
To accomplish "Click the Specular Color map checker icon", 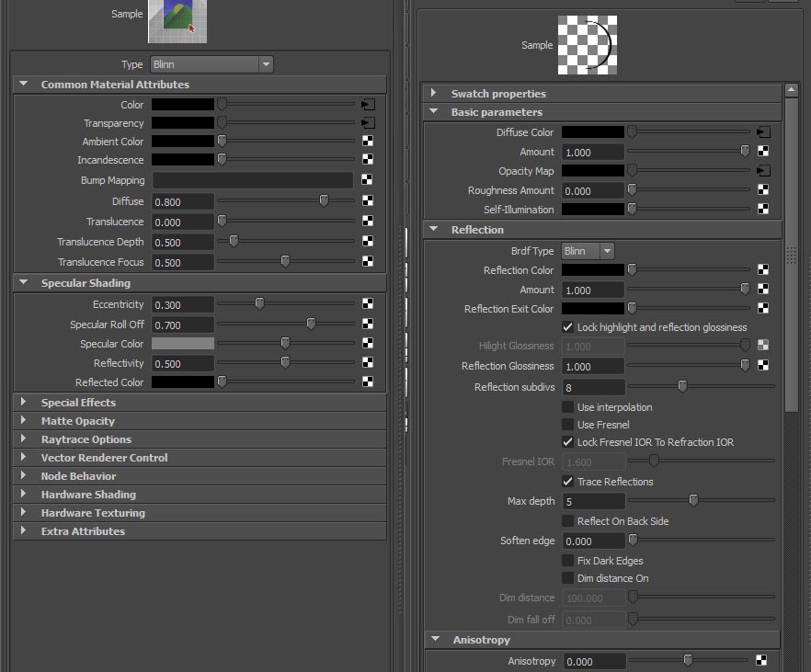I will pyautogui.click(x=368, y=343).
